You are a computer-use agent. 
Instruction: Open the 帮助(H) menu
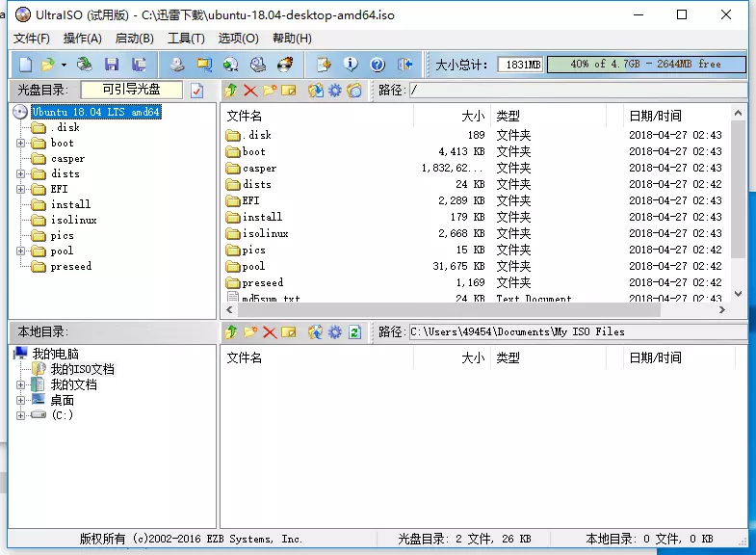click(x=292, y=39)
